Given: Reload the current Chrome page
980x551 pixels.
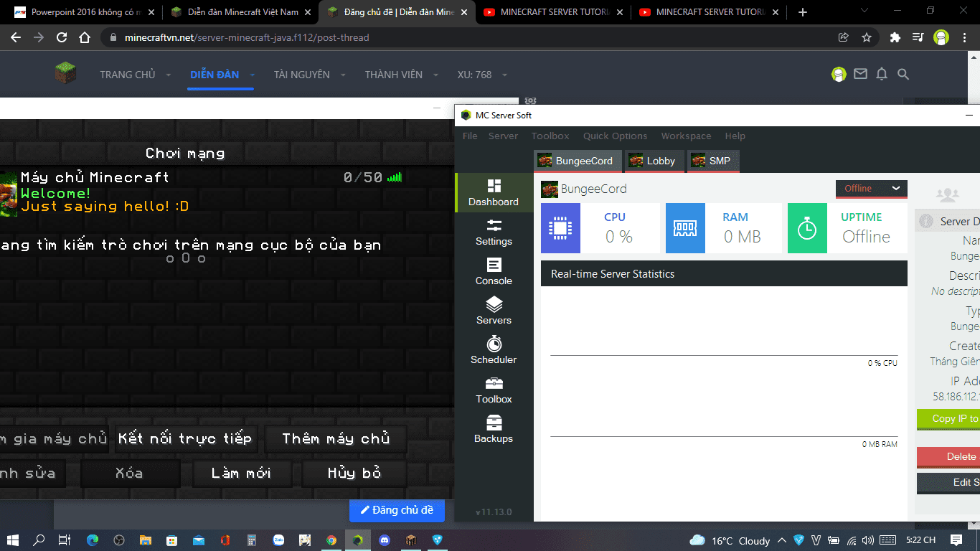Looking at the screenshot, I should coord(62,37).
